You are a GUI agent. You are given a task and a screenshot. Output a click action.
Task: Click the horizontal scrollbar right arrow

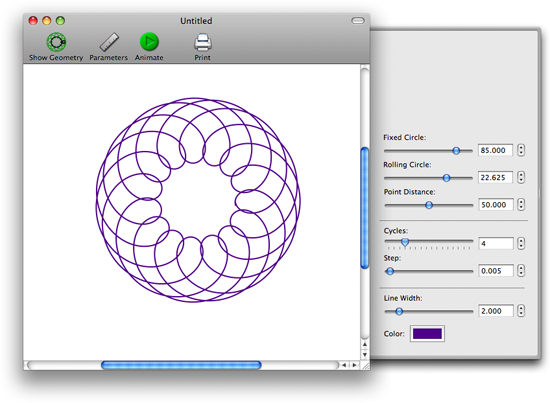pyautogui.click(x=355, y=365)
